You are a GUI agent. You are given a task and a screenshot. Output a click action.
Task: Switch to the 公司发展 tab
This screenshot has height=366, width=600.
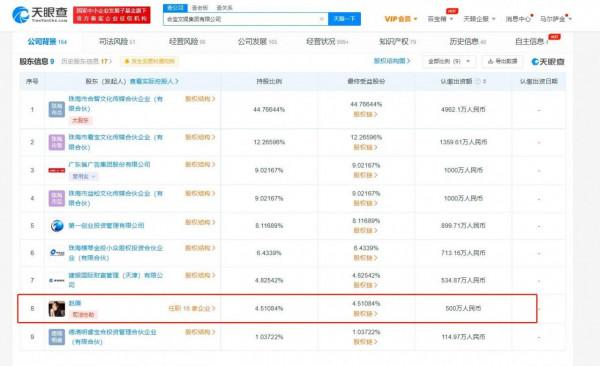(x=257, y=42)
